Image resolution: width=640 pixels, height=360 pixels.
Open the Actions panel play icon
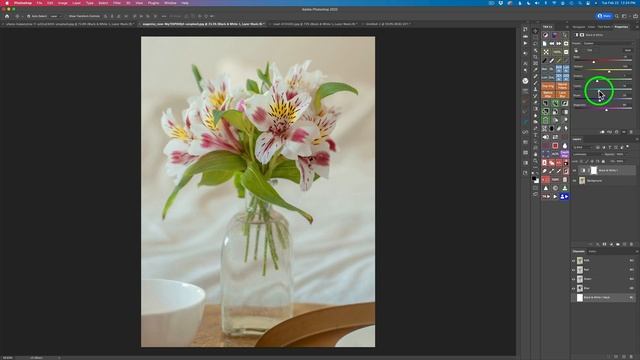(525, 43)
